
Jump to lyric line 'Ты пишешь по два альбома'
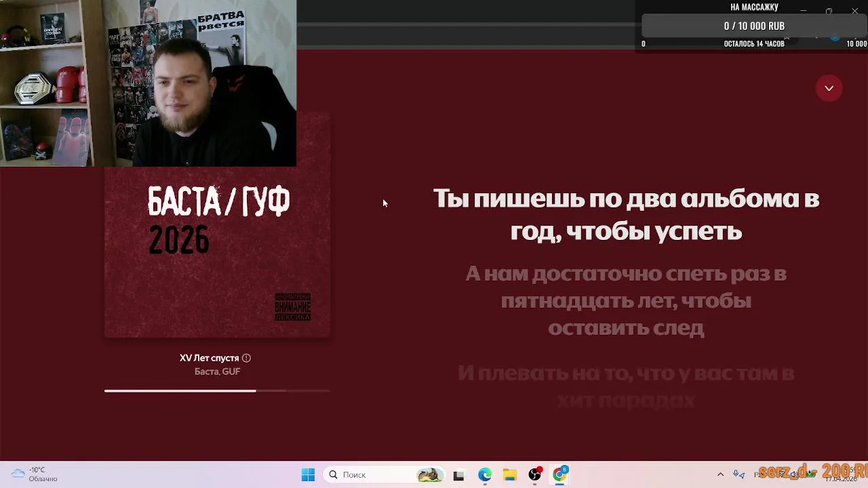pyautogui.click(x=626, y=215)
